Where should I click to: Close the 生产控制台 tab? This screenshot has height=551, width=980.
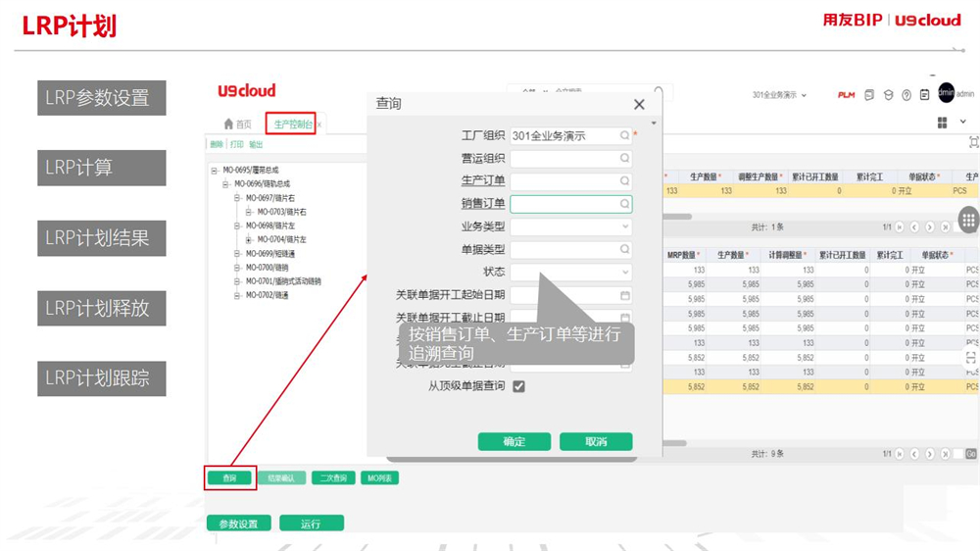(x=318, y=125)
